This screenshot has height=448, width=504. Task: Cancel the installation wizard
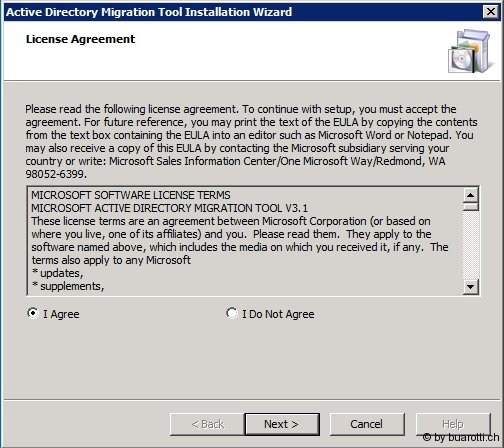[367, 424]
